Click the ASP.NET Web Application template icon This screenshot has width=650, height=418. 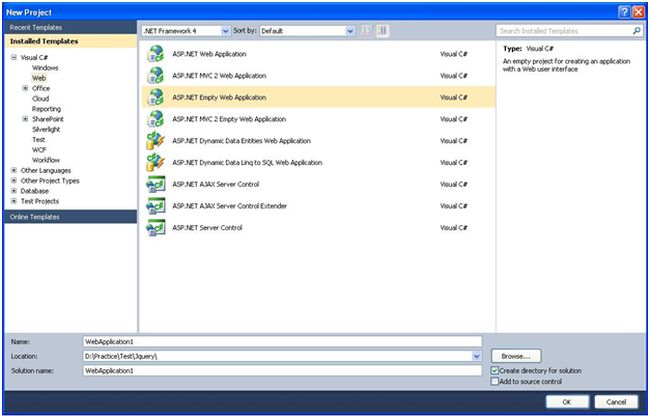pyautogui.click(x=155, y=54)
